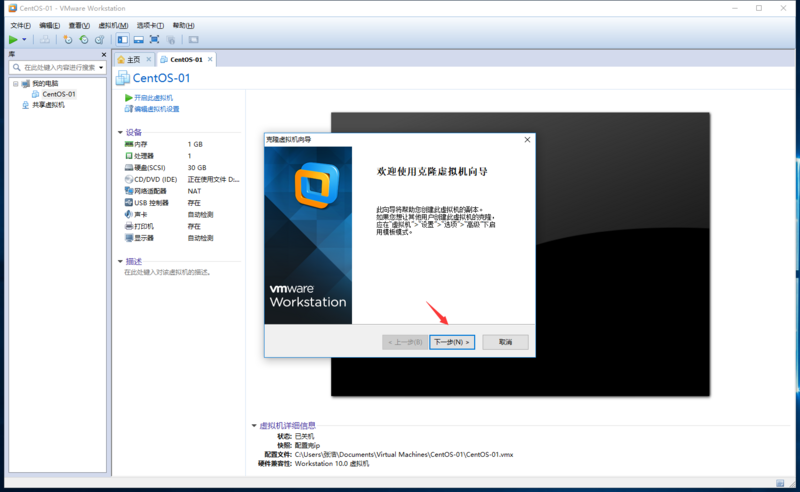This screenshot has height=492, width=800.
Task: Close the CentOS-01 tab
Action: 210,59
